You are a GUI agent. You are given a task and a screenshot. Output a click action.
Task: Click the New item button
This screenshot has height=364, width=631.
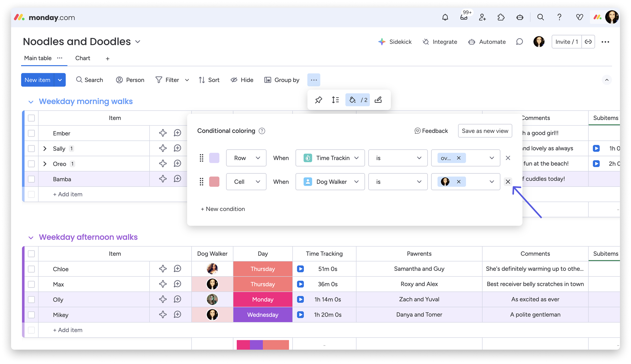[x=38, y=80]
